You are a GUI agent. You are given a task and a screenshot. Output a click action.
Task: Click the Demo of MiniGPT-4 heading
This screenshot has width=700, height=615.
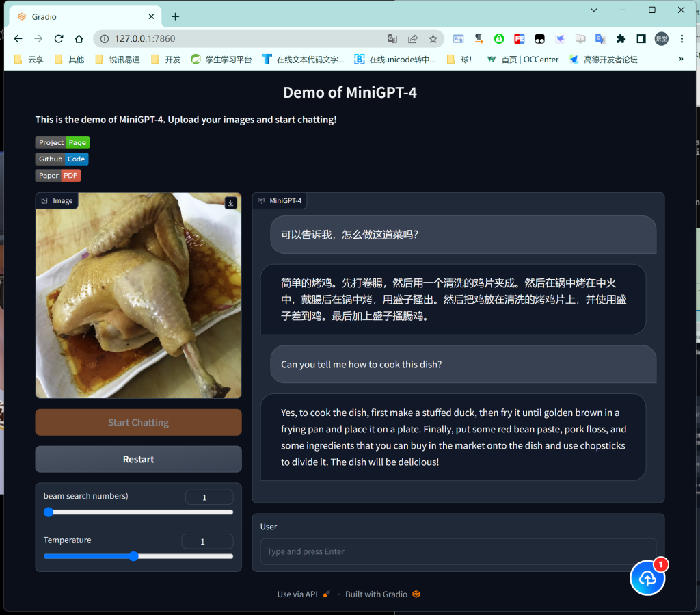click(350, 92)
